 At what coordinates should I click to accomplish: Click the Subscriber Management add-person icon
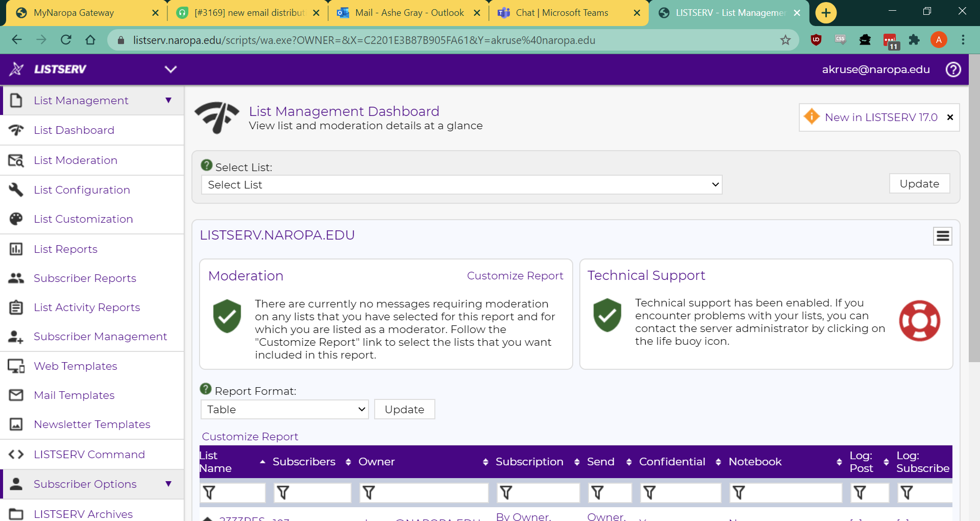click(16, 336)
